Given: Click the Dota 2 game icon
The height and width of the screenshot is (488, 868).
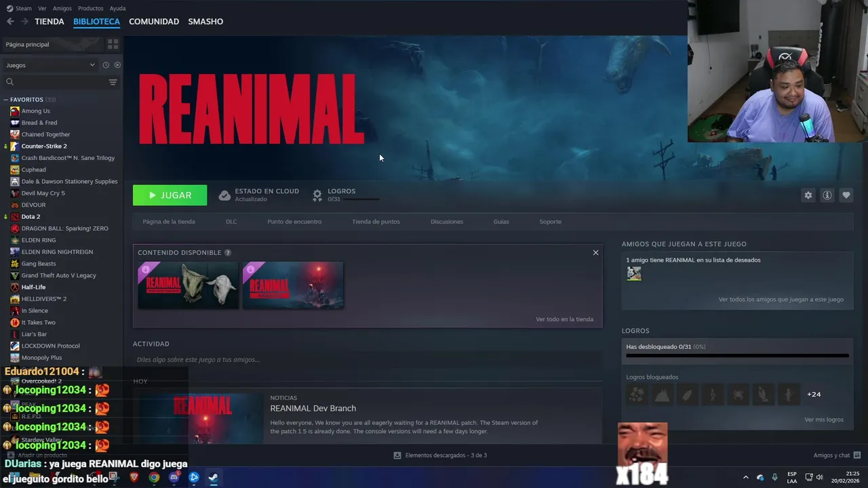Looking at the screenshot, I should pyautogui.click(x=15, y=217).
